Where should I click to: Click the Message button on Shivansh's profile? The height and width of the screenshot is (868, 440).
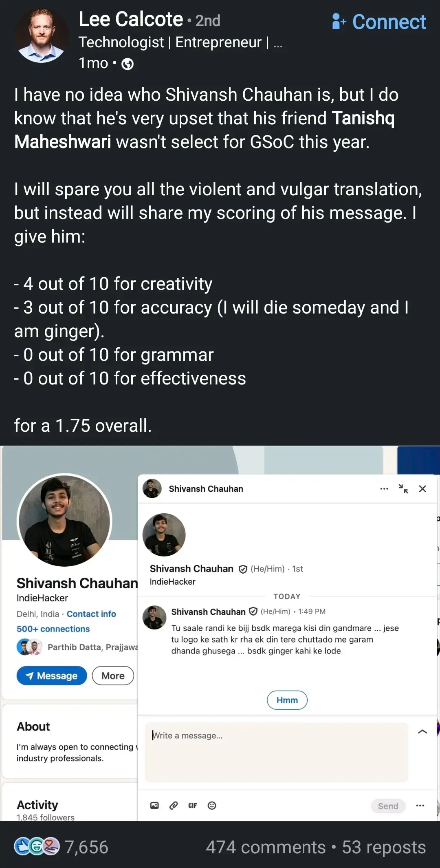[51, 676]
